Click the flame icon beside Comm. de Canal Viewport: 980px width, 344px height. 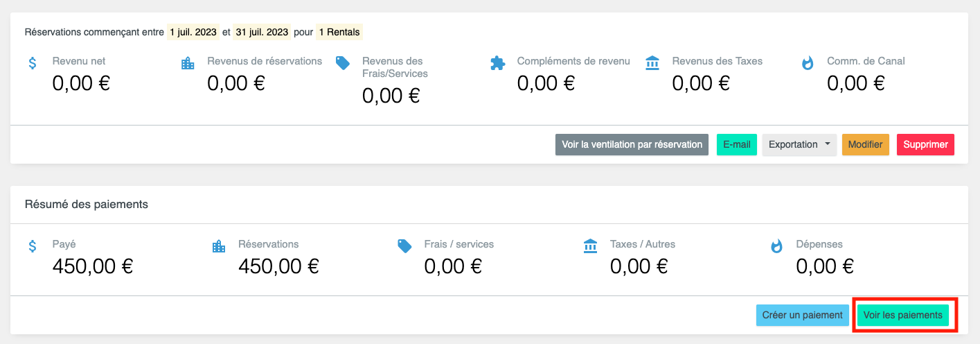808,63
